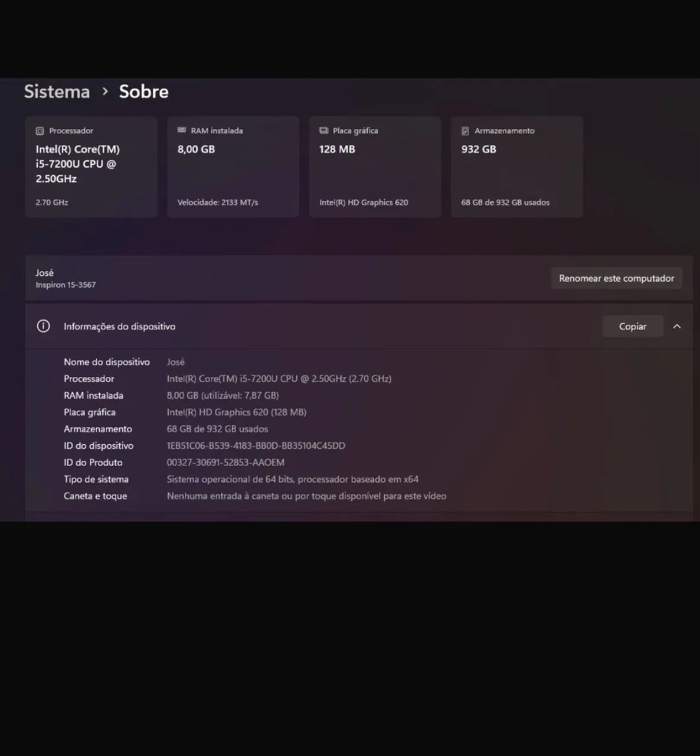Click the Placa gráfica display icon
700x756 pixels.
[323, 131]
